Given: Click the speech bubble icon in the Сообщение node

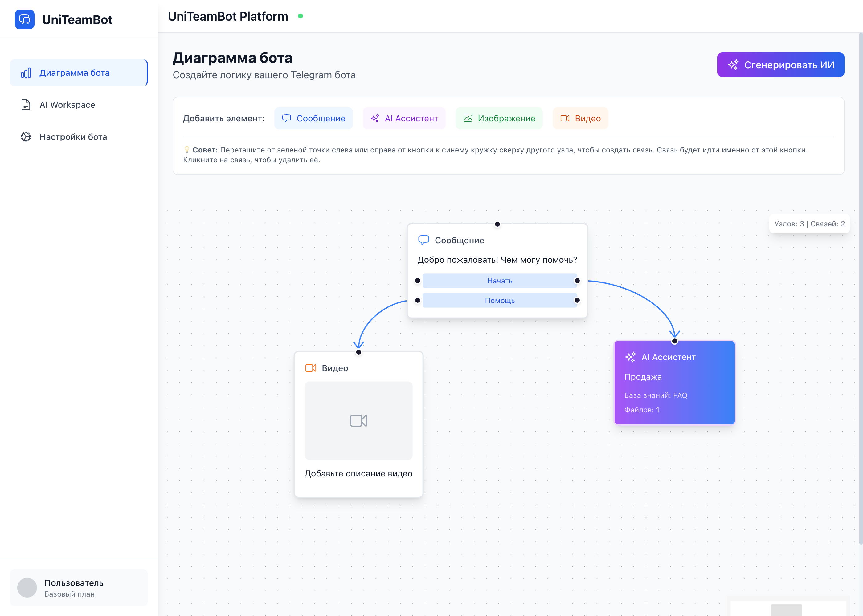Looking at the screenshot, I should click(423, 240).
